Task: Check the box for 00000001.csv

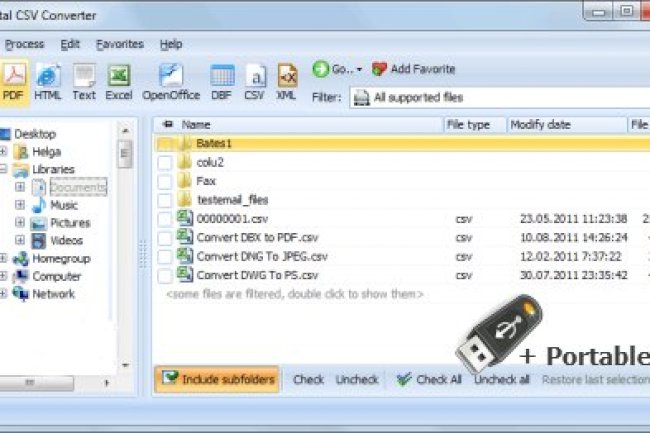Action: [165, 219]
